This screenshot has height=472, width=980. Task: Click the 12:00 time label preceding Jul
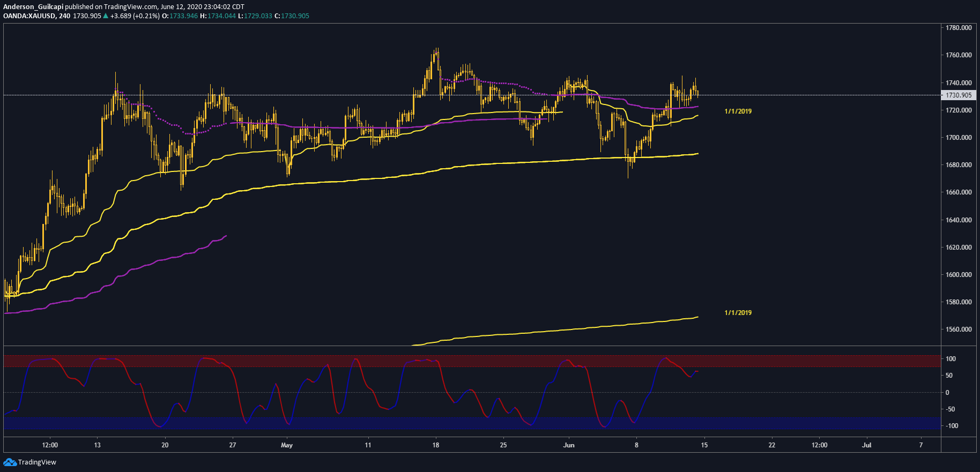pos(819,445)
